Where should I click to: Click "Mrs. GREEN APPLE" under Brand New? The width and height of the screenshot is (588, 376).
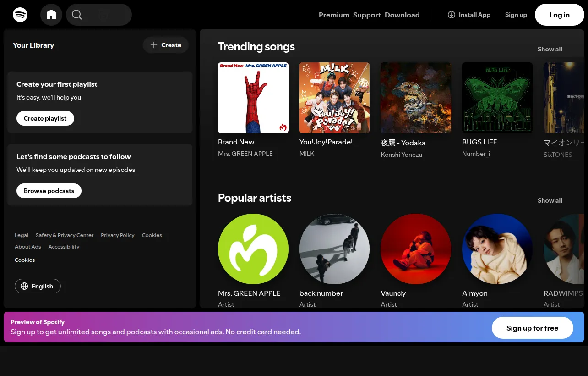tap(245, 154)
